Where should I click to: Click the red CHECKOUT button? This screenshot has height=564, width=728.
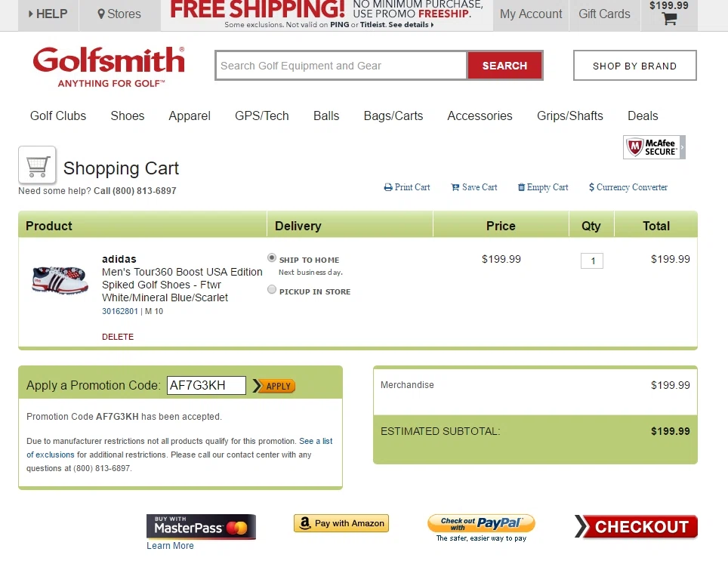(636, 526)
